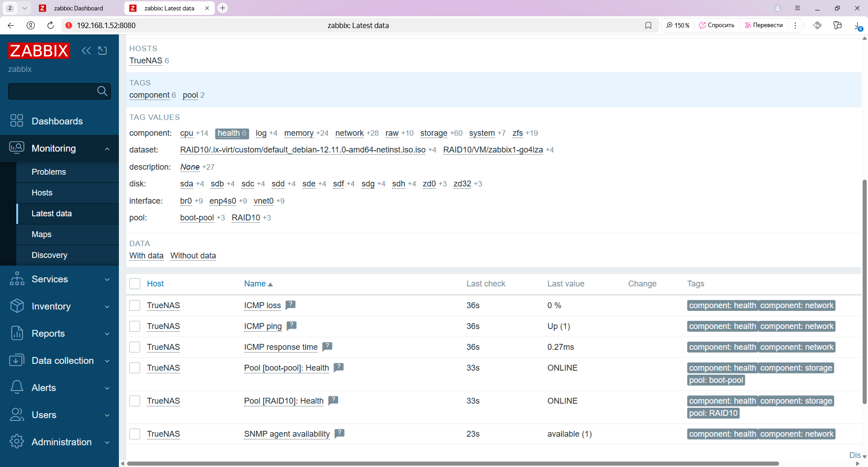The width and height of the screenshot is (868, 467).
Task: Go back with the browser back arrow
Action: click(11, 25)
